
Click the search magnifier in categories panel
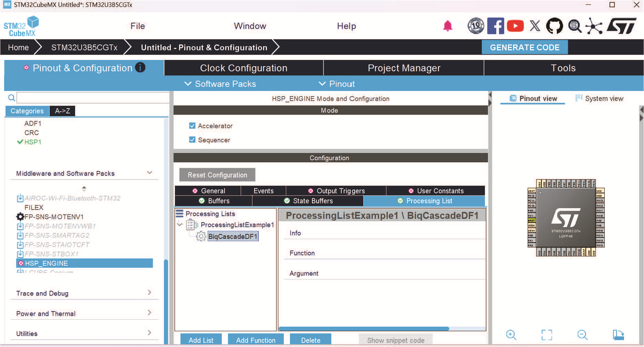pyautogui.click(x=11, y=98)
